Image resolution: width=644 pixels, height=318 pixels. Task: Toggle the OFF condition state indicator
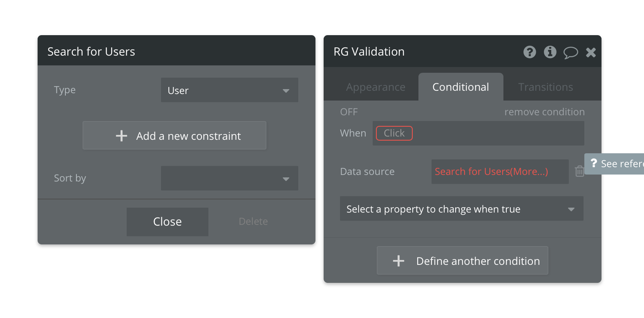pos(349,112)
